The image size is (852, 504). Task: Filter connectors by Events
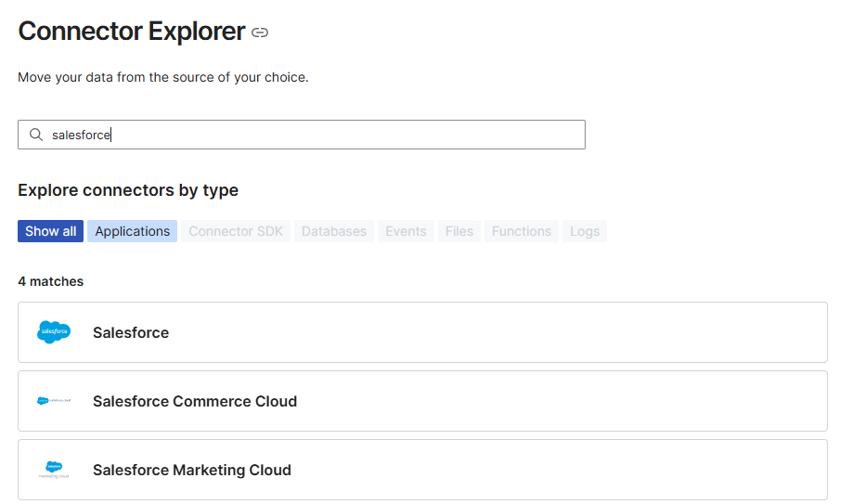(406, 231)
